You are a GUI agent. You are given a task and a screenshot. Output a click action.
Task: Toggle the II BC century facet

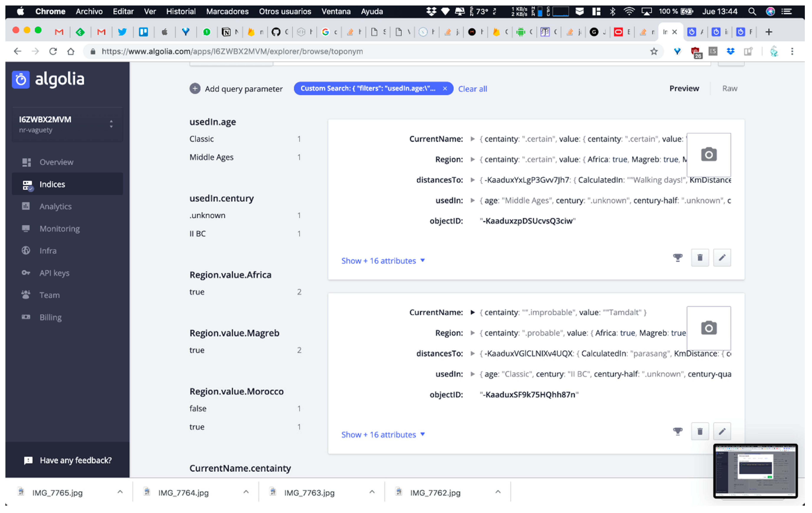pos(198,234)
